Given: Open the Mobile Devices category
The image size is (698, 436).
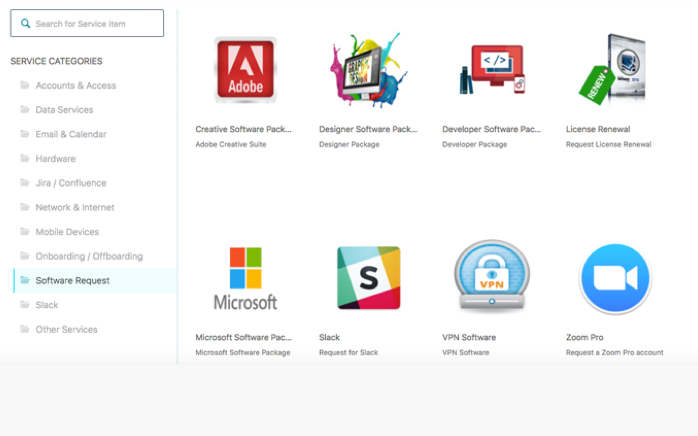Looking at the screenshot, I should [68, 232].
